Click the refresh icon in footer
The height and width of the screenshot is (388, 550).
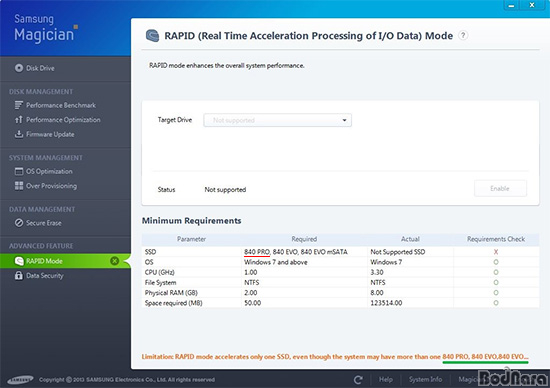(x=358, y=380)
